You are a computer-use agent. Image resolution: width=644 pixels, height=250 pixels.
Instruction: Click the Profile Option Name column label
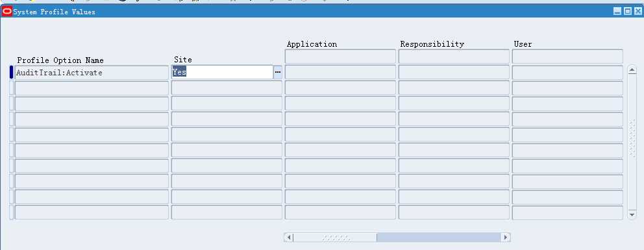click(60, 60)
